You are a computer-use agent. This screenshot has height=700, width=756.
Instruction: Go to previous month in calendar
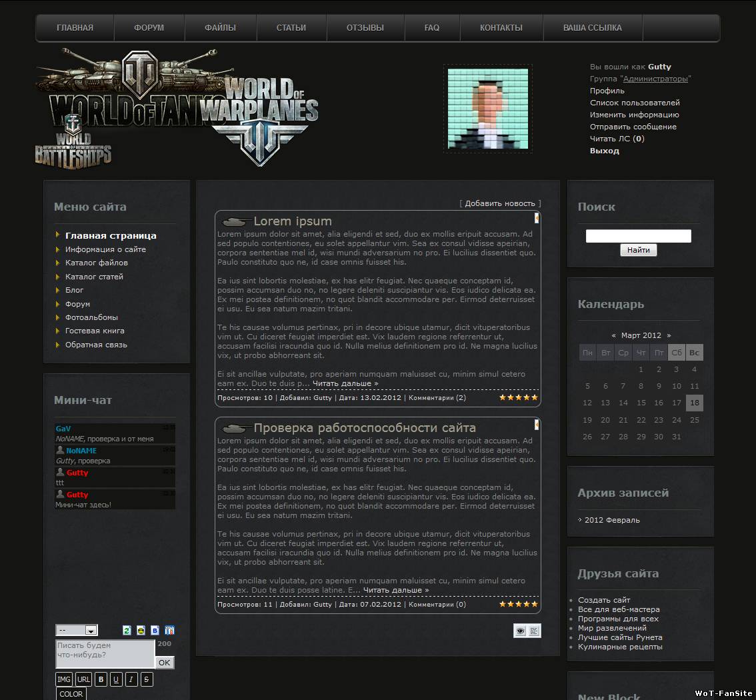pyautogui.click(x=613, y=335)
